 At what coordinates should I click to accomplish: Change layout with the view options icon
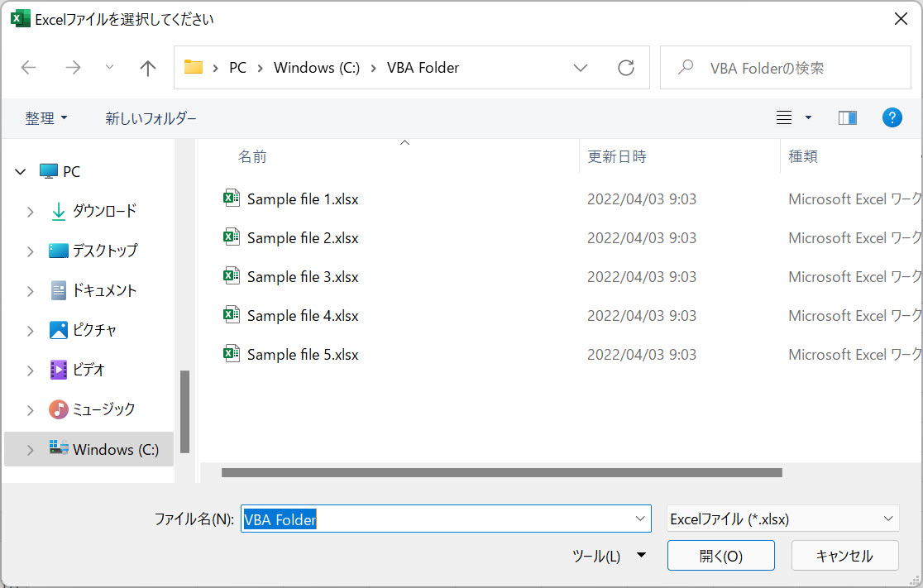[x=783, y=117]
